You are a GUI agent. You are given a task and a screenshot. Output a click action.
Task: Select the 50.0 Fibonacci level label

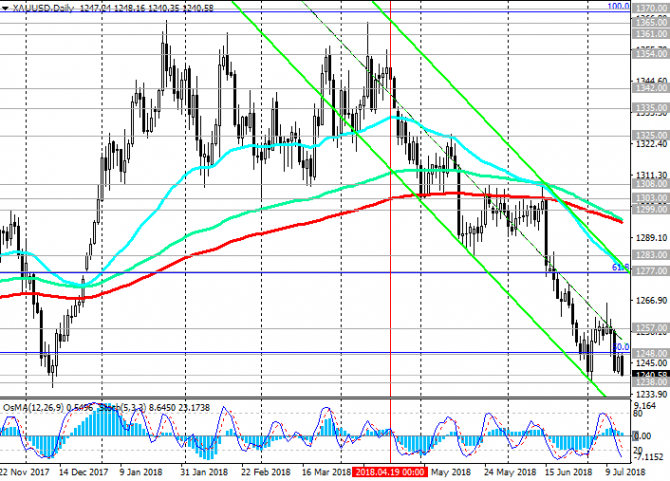(621, 347)
